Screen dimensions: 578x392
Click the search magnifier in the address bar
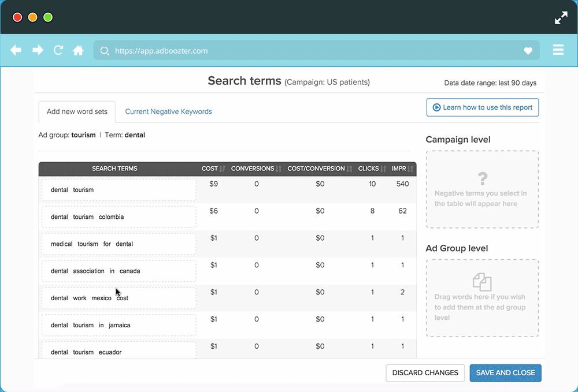tap(105, 51)
